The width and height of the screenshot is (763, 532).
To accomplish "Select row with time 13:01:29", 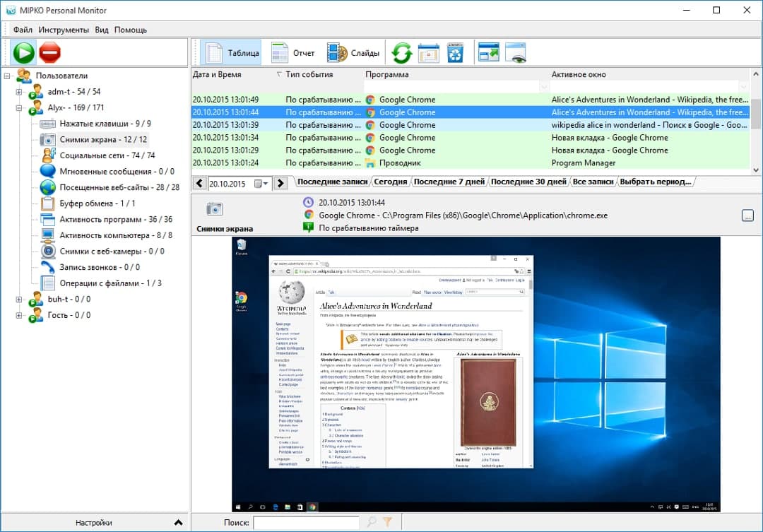I will (470, 150).
